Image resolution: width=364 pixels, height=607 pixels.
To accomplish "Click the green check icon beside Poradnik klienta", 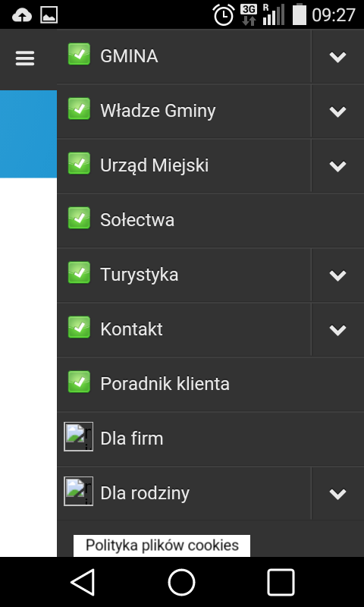I will pyautogui.click(x=80, y=382).
